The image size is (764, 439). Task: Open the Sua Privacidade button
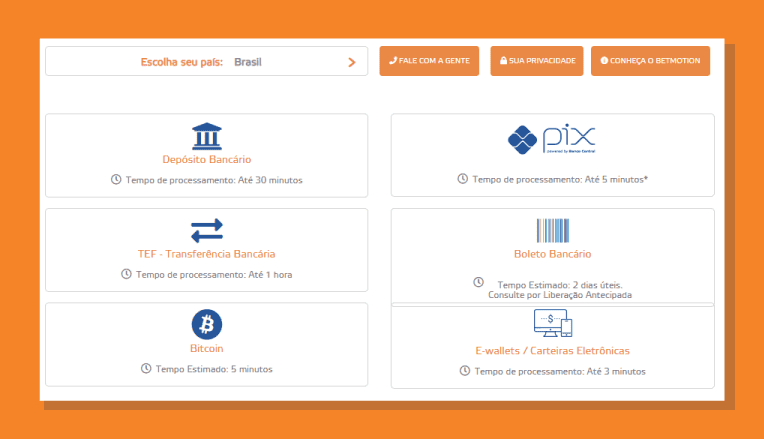536,61
